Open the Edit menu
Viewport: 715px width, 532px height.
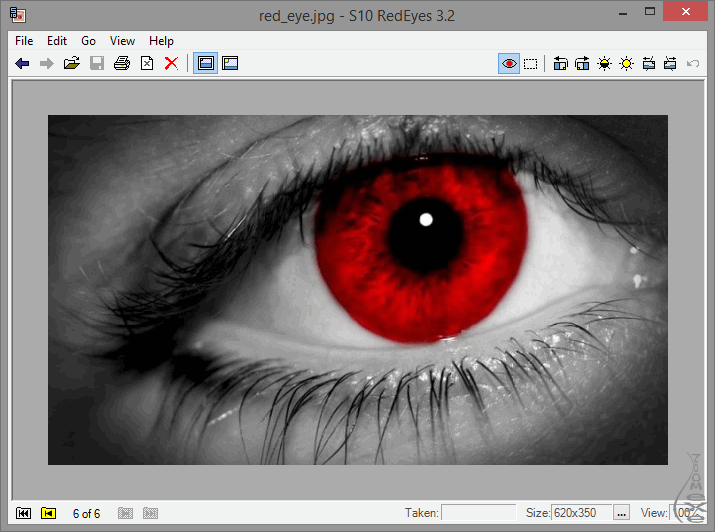point(57,41)
